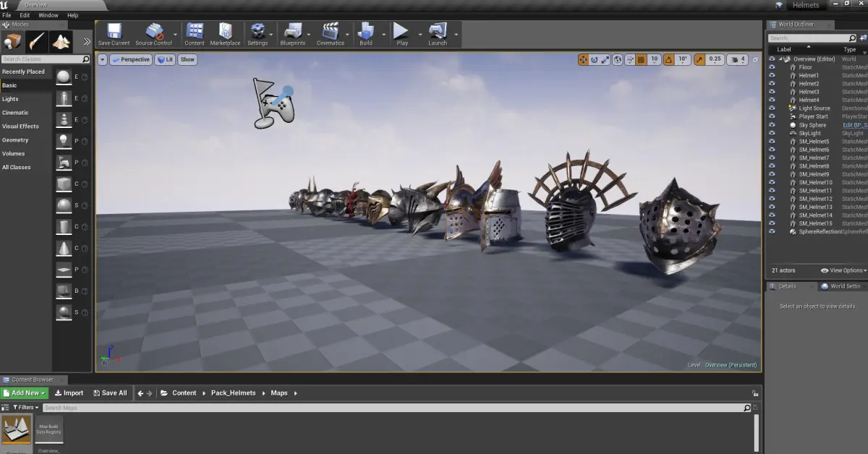Click the Build toolbar icon
The image size is (868, 454).
click(366, 34)
